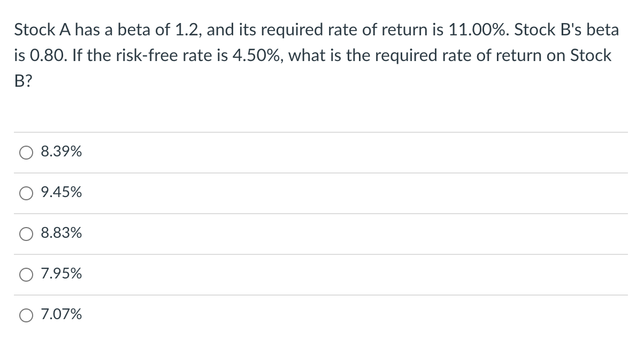The height and width of the screenshot is (347, 644).
Task: Click the 7.95% answer label text
Action: click(62, 275)
